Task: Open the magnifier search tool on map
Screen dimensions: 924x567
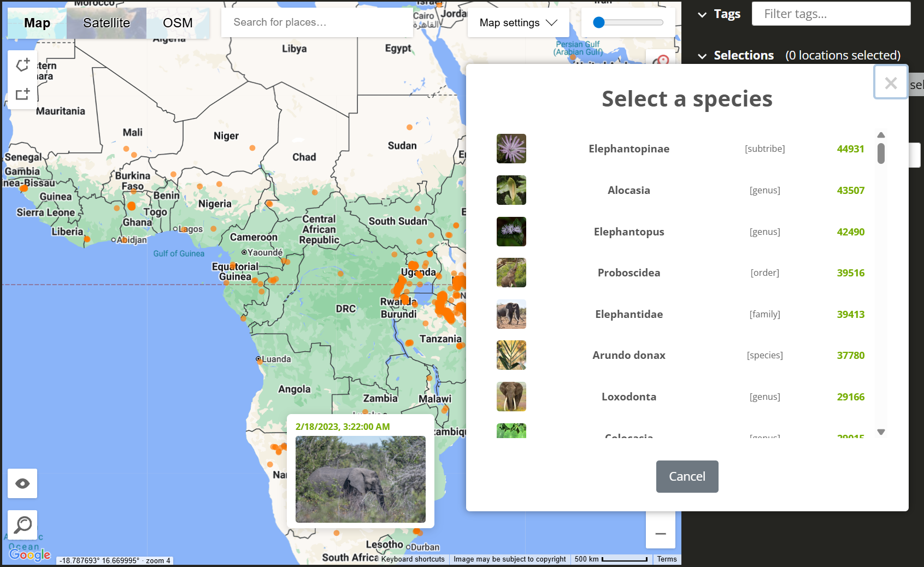Action: 22,525
